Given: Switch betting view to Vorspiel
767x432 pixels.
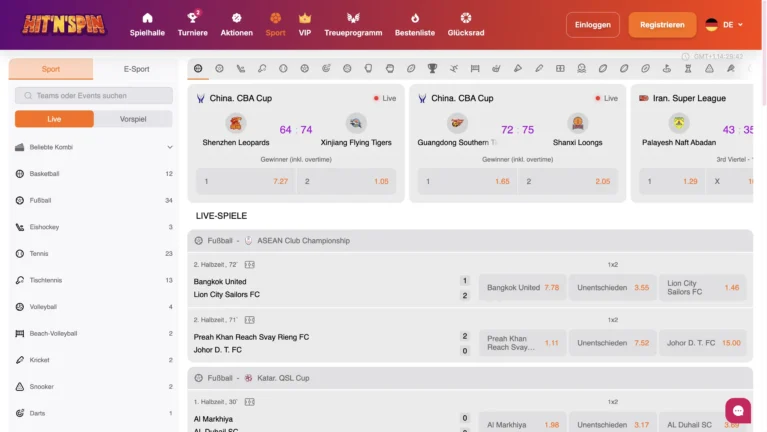Looking at the screenshot, I should pyautogui.click(x=133, y=119).
